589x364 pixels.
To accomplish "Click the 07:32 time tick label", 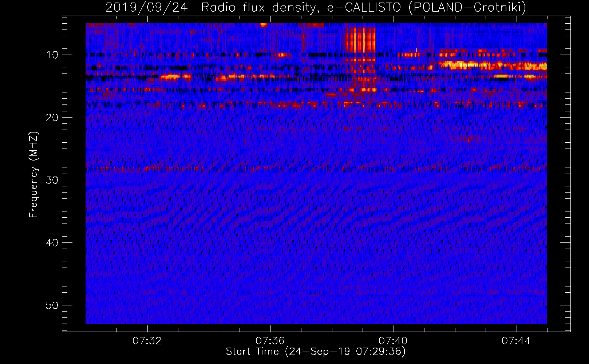I will point(147,341).
